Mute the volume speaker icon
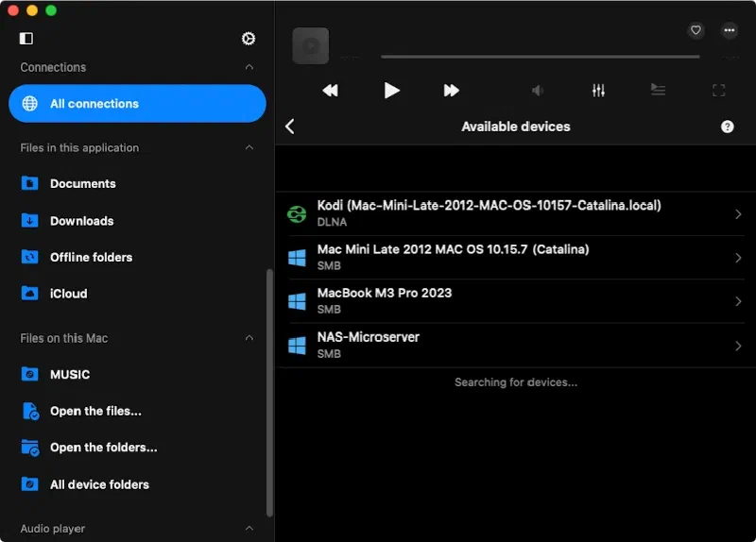 click(538, 91)
